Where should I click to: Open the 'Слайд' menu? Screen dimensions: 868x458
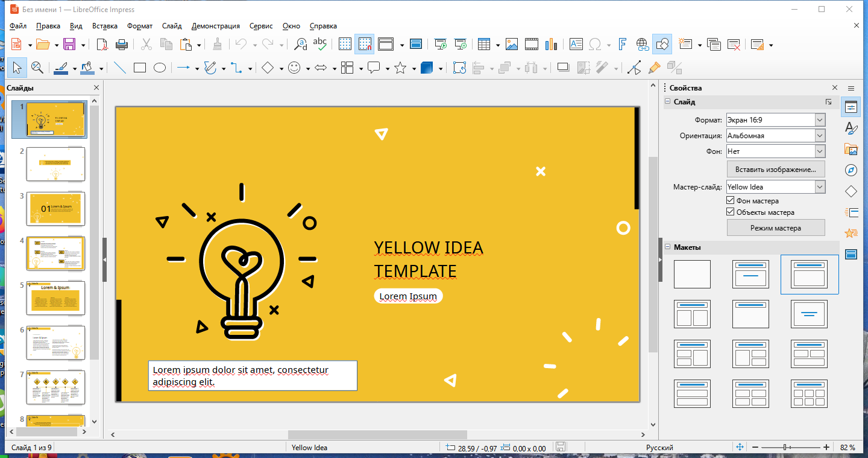point(172,26)
